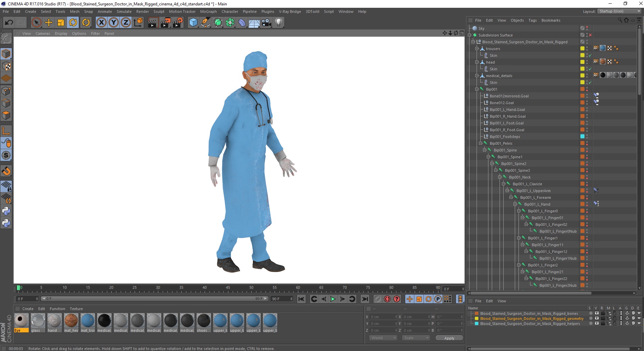Click Apply in the coordinates panel

tap(449, 338)
